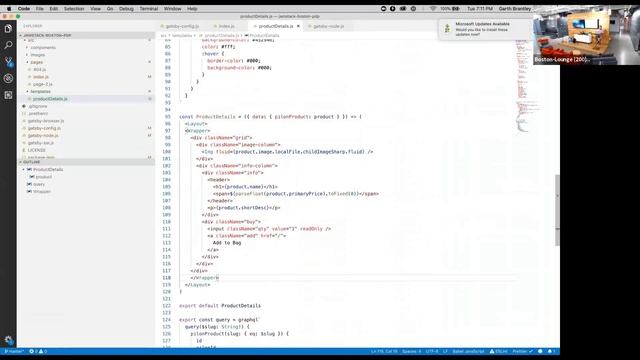Select the query symbol in Outline
The image size is (640, 360).
click(x=39, y=184)
